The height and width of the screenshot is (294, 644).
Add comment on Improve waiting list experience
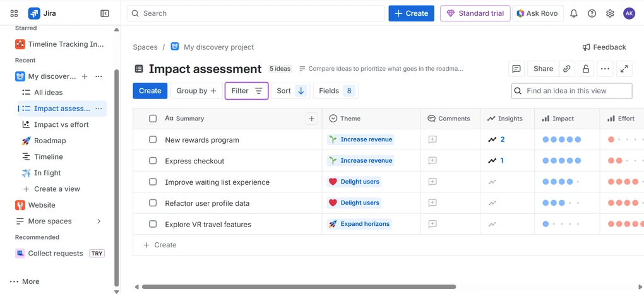coord(432,182)
